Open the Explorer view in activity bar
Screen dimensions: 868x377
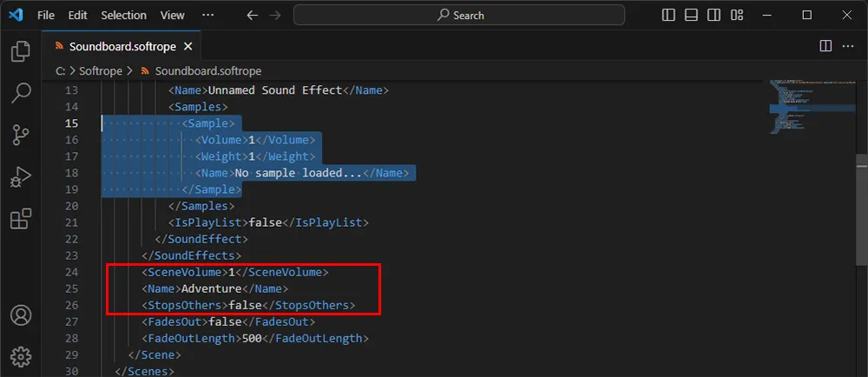pos(21,51)
